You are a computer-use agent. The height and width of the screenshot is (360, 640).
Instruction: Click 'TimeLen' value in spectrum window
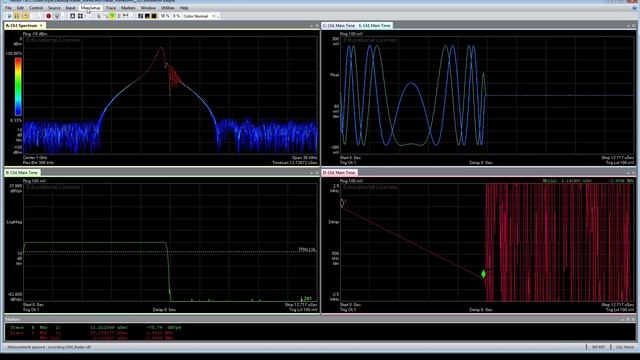(295, 162)
